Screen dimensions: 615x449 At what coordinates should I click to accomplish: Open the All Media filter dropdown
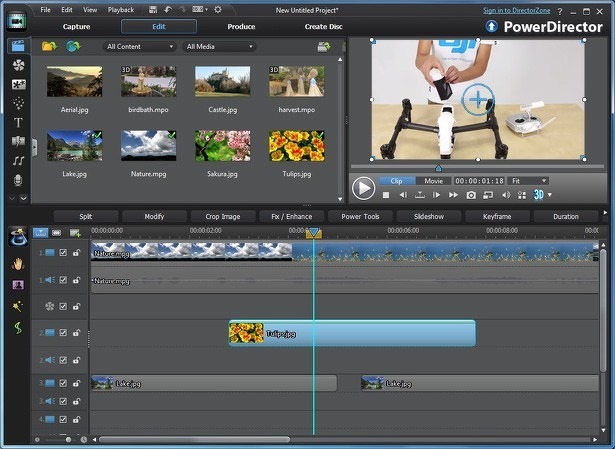(x=218, y=46)
